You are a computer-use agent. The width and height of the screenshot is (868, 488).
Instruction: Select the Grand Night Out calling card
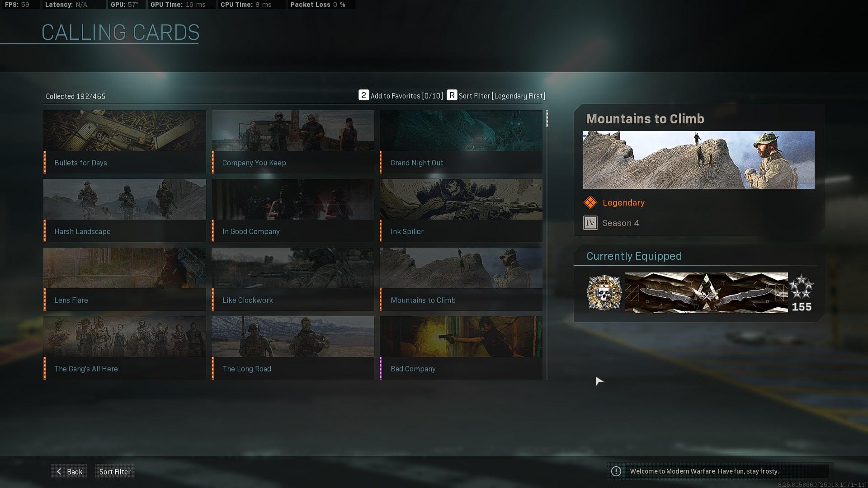click(x=461, y=142)
